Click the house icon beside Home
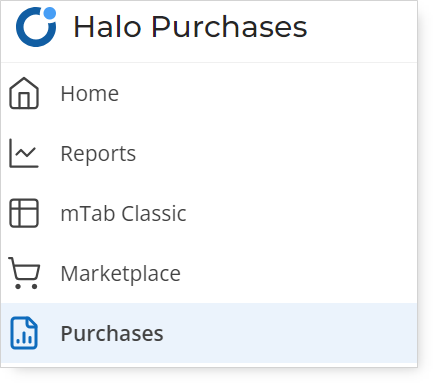Viewport: 433px width, 383px height. (x=24, y=93)
